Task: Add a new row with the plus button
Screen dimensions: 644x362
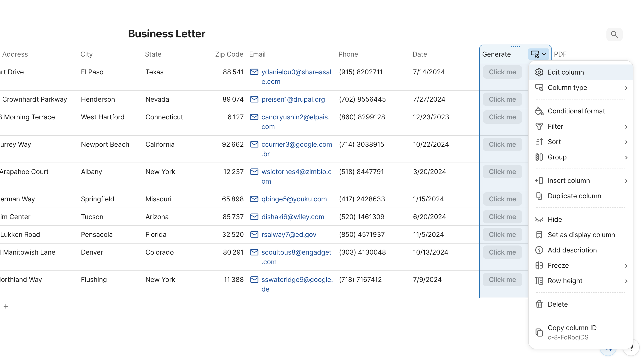Action: (6, 306)
